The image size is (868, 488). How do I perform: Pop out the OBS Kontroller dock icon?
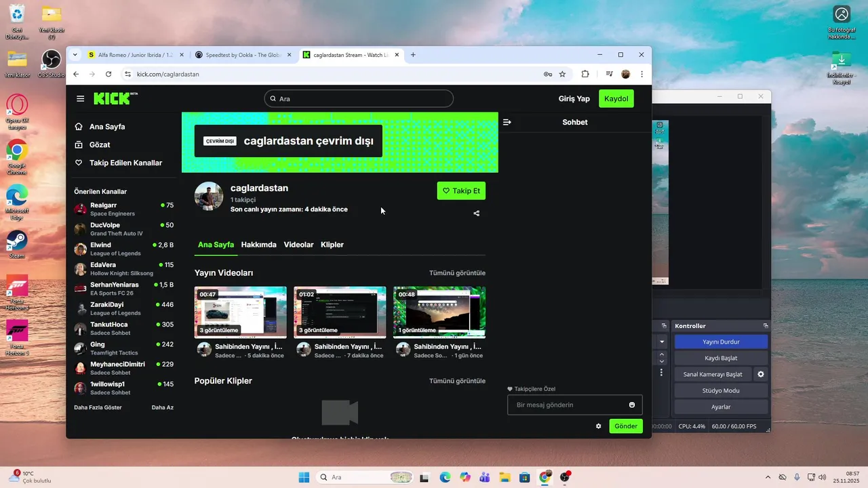point(766,326)
